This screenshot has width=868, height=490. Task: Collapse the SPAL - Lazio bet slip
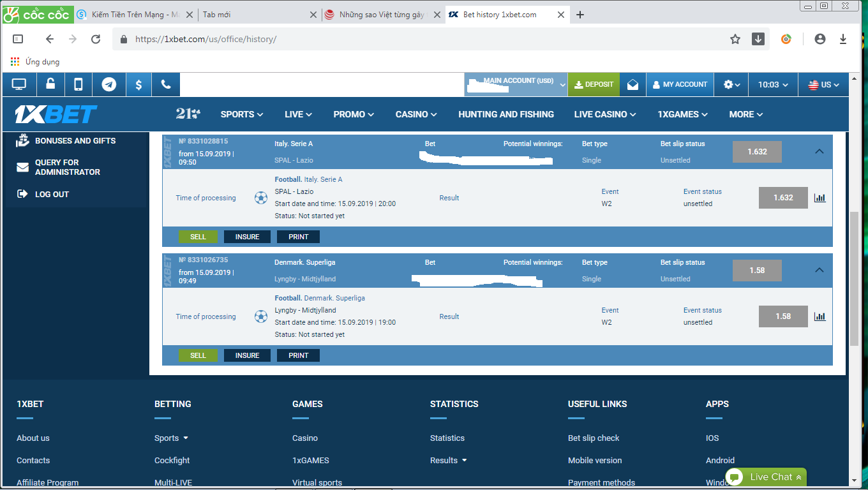pos(819,152)
